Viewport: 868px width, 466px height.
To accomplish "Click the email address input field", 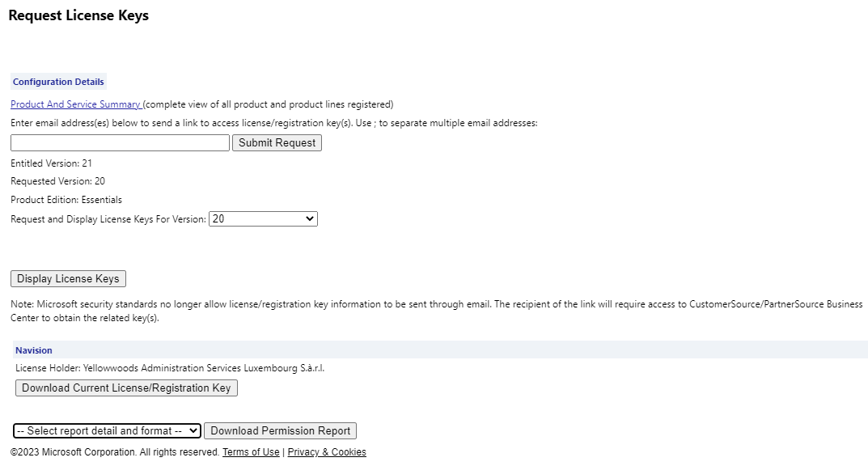I will 119,142.
